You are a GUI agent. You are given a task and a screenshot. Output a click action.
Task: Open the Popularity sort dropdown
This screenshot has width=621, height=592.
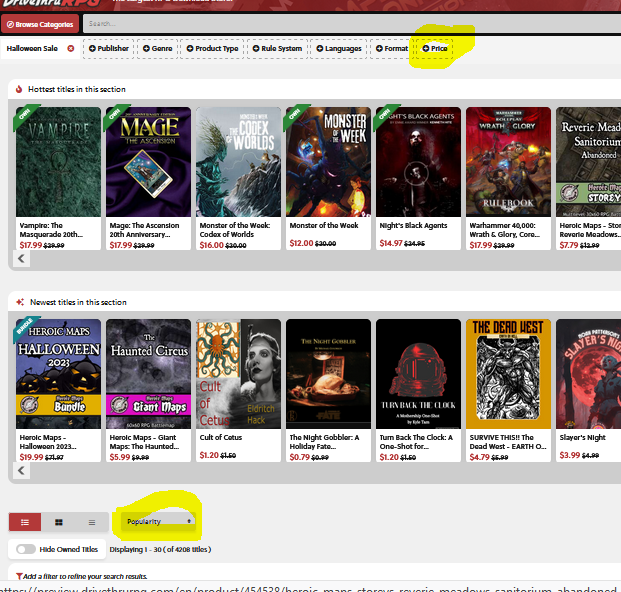coord(158,522)
